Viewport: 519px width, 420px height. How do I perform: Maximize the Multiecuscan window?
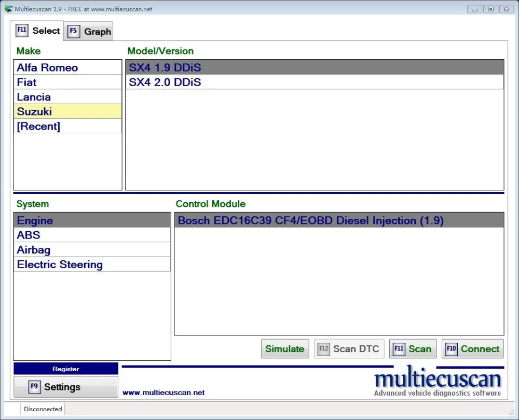(490, 9)
